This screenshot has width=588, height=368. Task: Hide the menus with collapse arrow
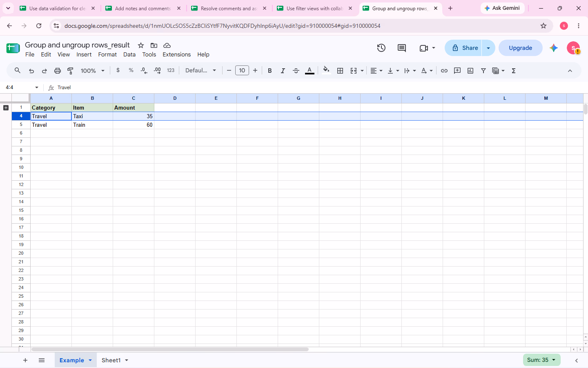pos(570,71)
